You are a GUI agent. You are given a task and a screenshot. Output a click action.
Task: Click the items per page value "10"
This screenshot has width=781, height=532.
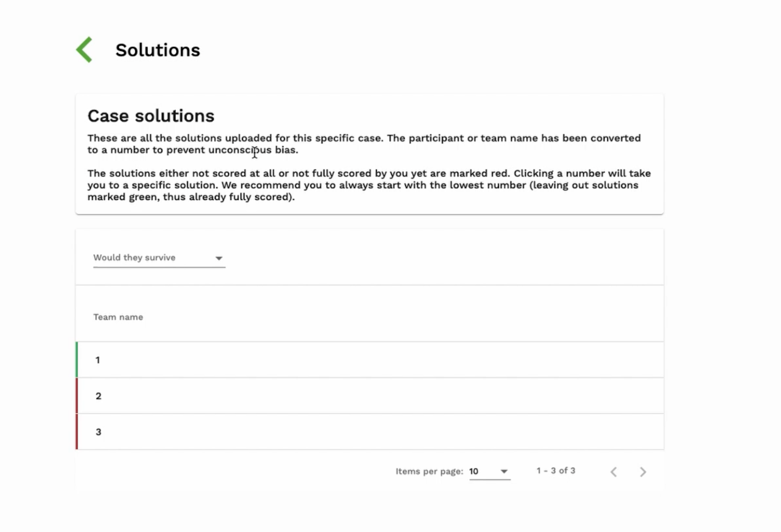[474, 471]
